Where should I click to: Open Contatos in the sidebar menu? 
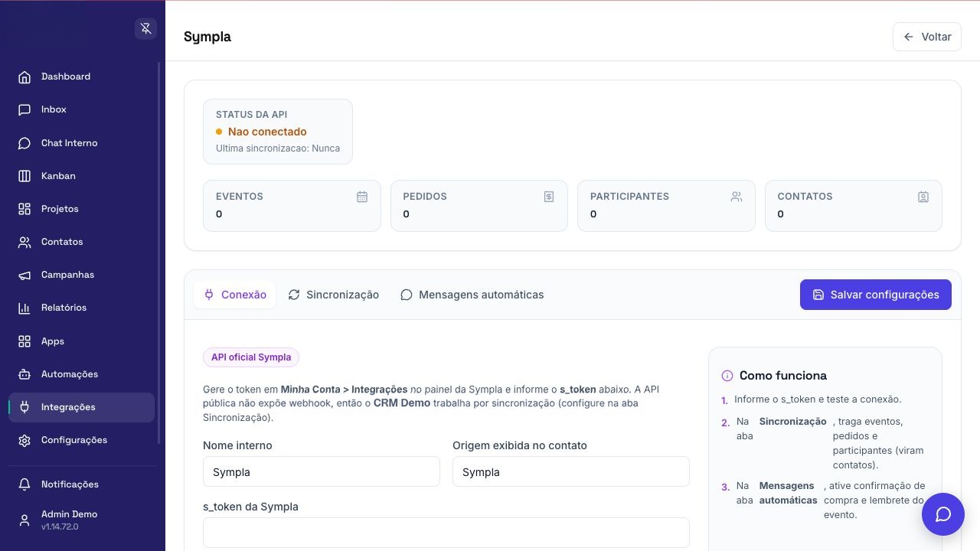click(81, 242)
